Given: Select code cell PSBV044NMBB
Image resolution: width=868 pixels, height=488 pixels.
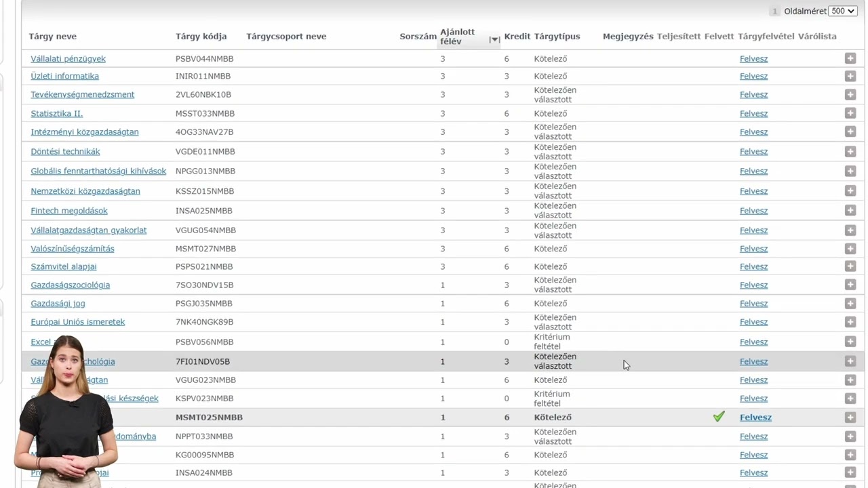Looking at the screenshot, I should (x=205, y=59).
